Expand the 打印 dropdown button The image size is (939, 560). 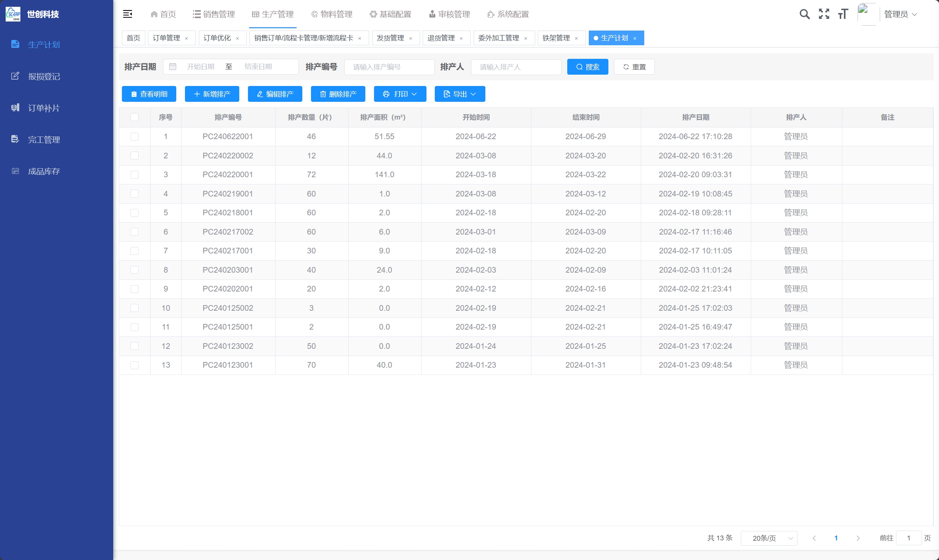pyautogui.click(x=400, y=94)
